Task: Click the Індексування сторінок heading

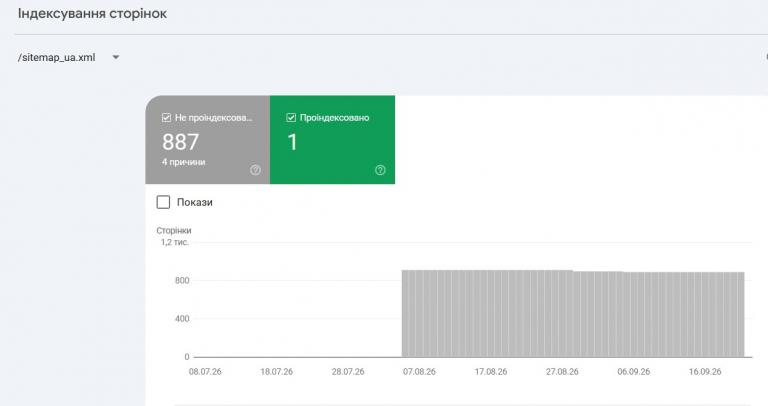Action: [92, 13]
